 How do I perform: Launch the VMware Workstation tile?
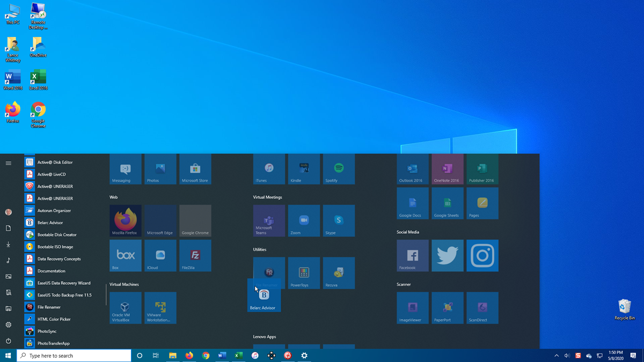pos(160,308)
